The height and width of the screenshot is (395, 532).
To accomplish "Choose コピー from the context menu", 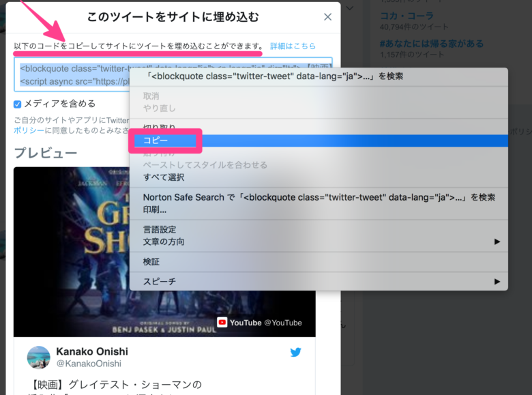I will pyautogui.click(x=319, y=141).
